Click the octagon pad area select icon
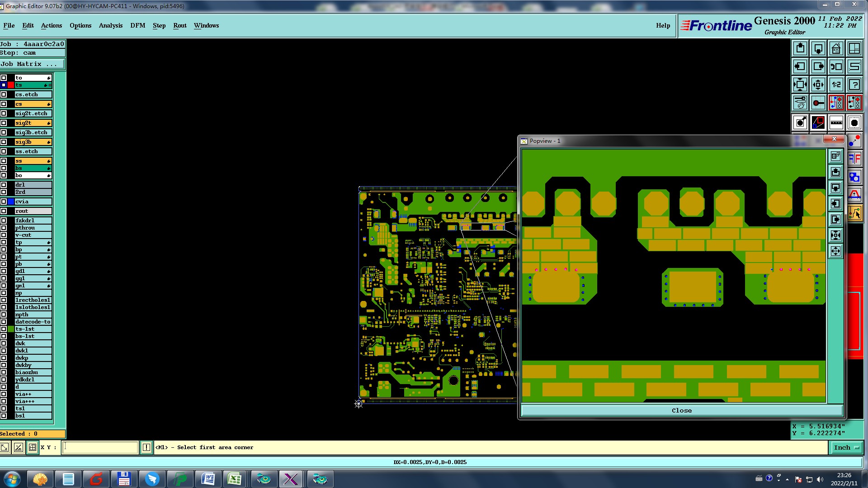This screenshot has width=868, height=488. tap(854, 122)
